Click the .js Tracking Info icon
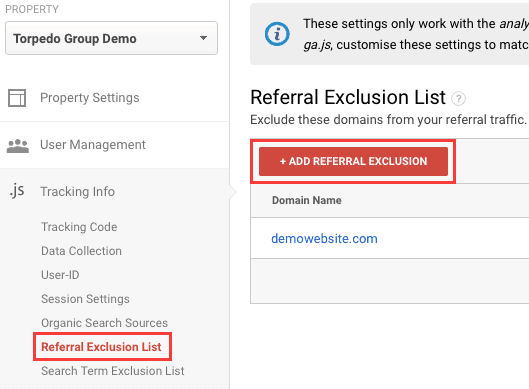Viewport: 529px width, 389px height. (x=17, y=191)
